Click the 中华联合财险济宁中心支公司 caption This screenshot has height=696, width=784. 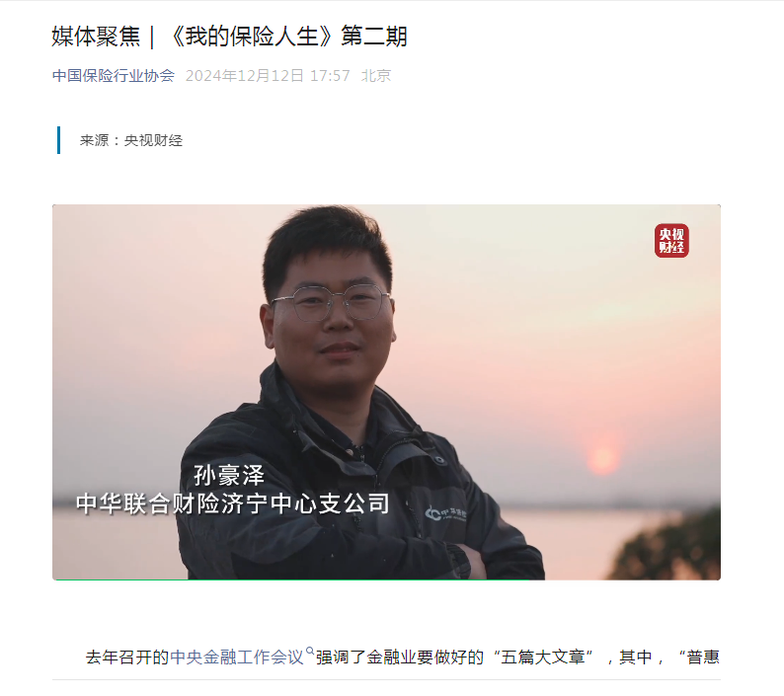(233, 503)
